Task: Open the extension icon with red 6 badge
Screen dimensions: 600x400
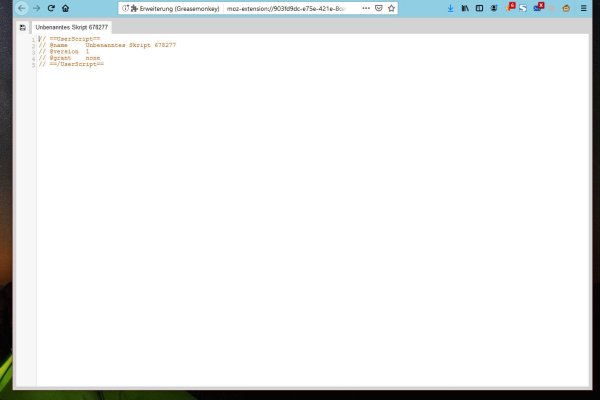Action: click(509, 8)
